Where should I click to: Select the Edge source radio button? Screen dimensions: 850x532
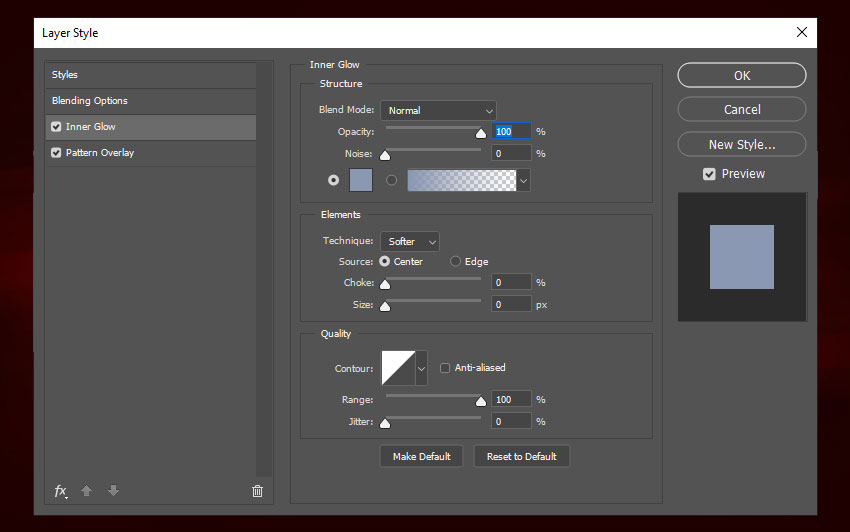coord(456,262)
